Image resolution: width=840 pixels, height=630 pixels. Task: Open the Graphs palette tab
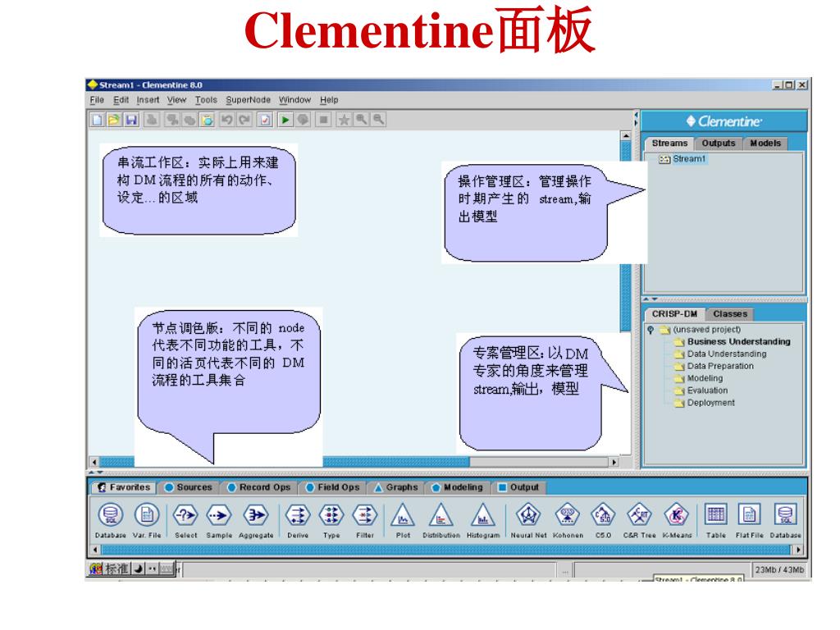[396, 487]
